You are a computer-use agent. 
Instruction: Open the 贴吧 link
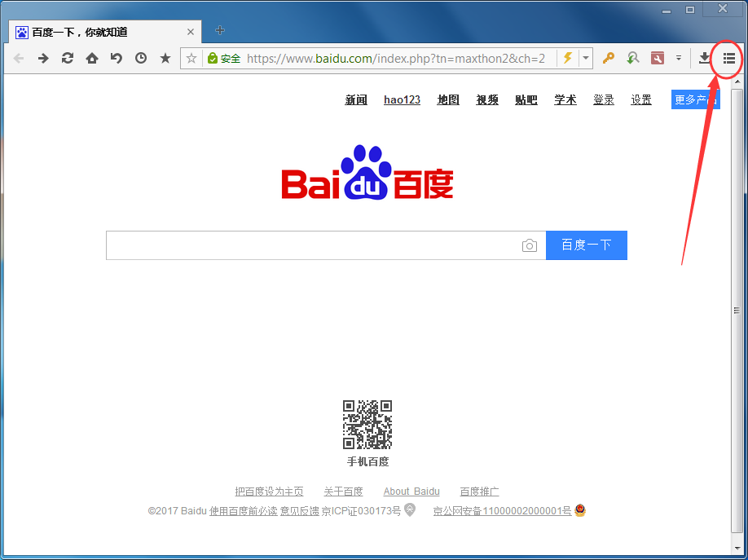tap(526, 99)
